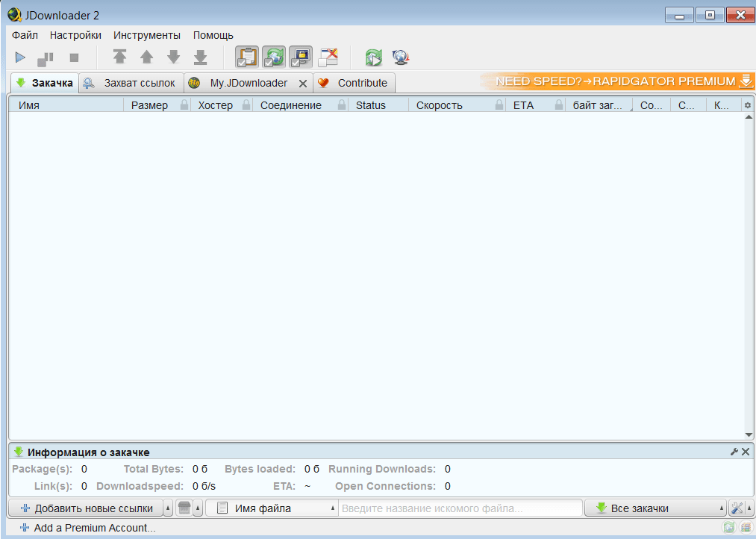The width and height of the screenshot is (756, 539).
Task: Click Add a Premium Account link
Action: (x=88, y=528)
